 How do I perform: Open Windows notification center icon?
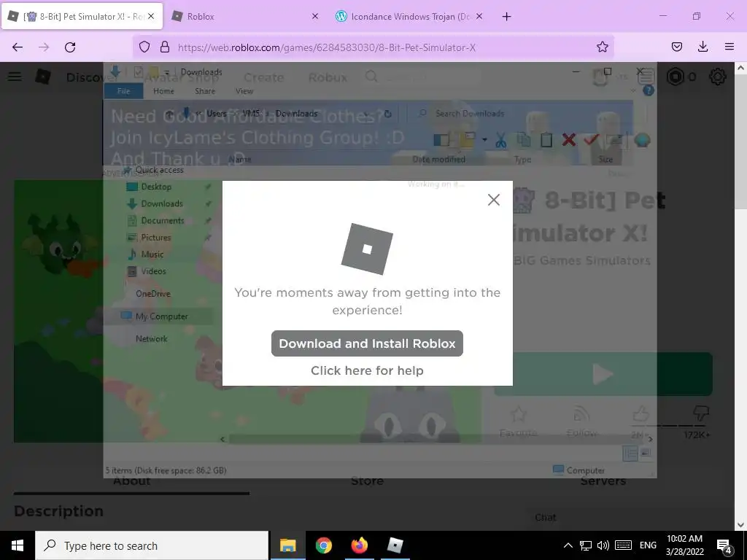point(724,546)
